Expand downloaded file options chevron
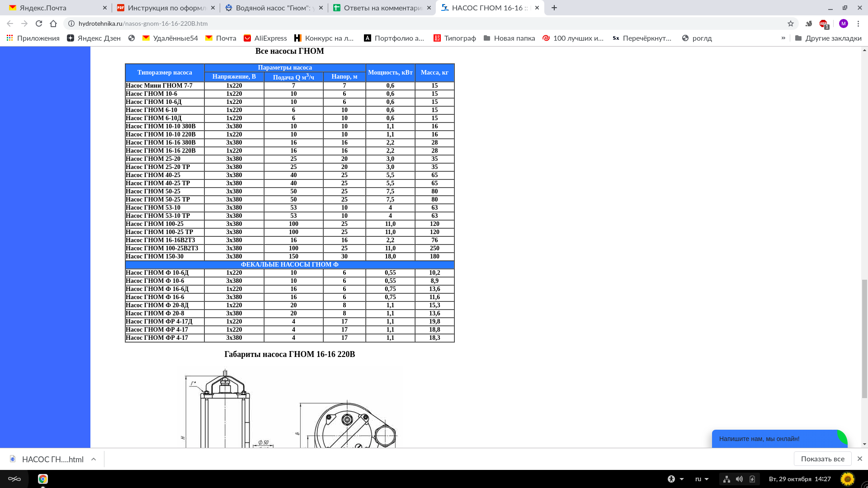Screen dimensions: 868x488 pos(94,459)
